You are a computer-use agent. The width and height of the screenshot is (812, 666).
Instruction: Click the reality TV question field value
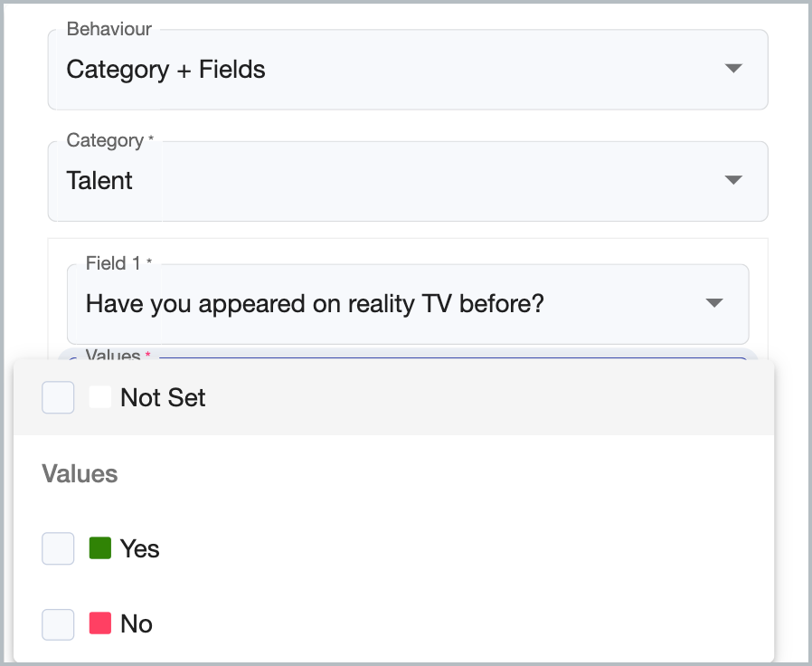point(315,304)
